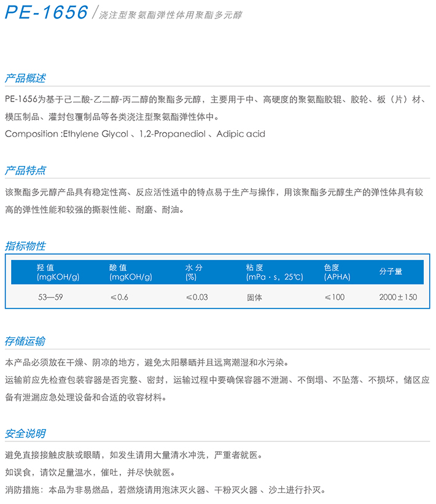Click the 羟值 (mgKOH/g) column header

point(58,272)
